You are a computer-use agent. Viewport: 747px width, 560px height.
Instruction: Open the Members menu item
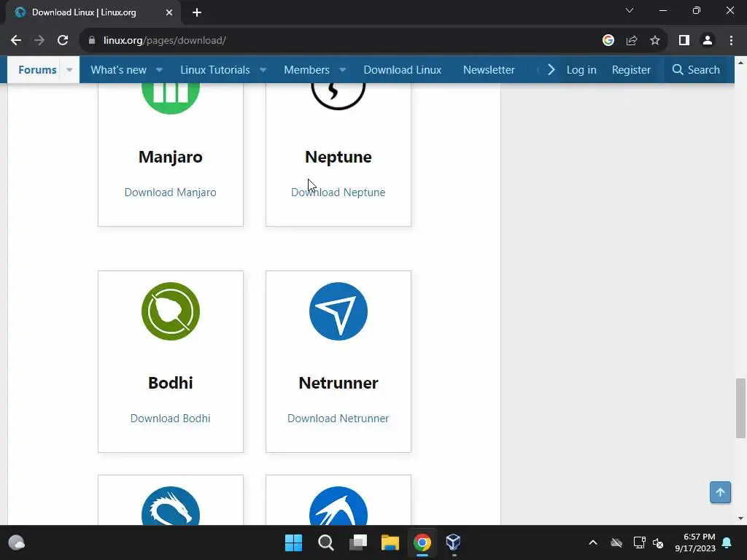pos(307,70)
